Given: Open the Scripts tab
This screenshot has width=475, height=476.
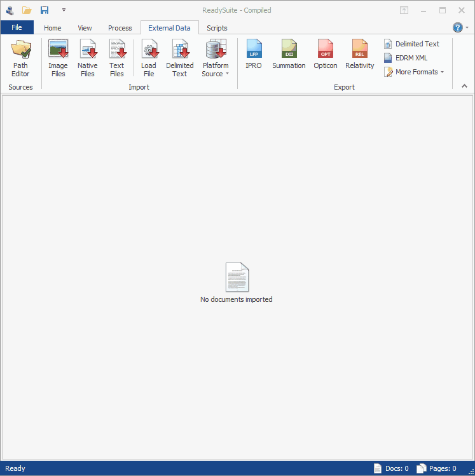Looking at the screenshot, I should click(217, 28).
